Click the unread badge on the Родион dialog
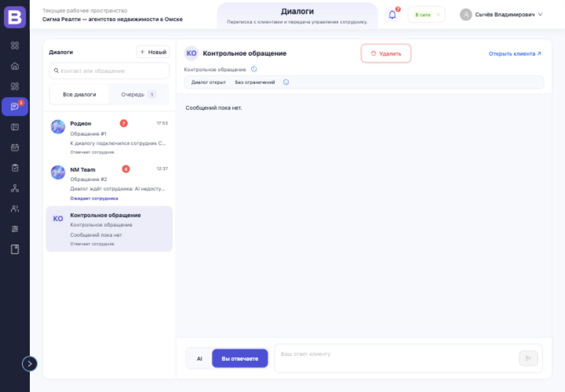This screenshot has width=565, height=392. (x=124, y=123)
